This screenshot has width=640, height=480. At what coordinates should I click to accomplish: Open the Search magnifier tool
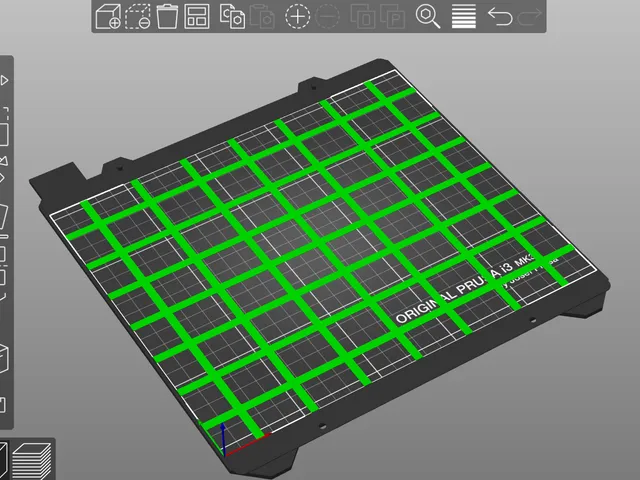click(x=428, y=16)
